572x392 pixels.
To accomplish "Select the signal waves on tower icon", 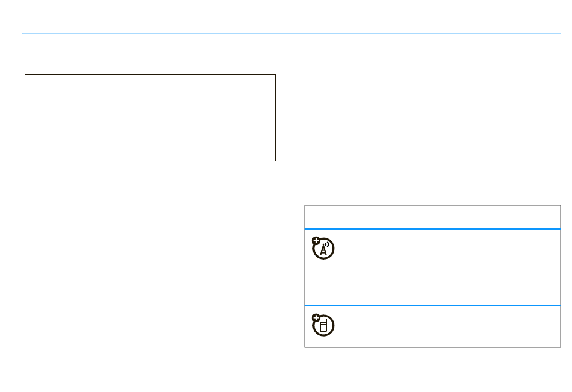I will 327,244.
